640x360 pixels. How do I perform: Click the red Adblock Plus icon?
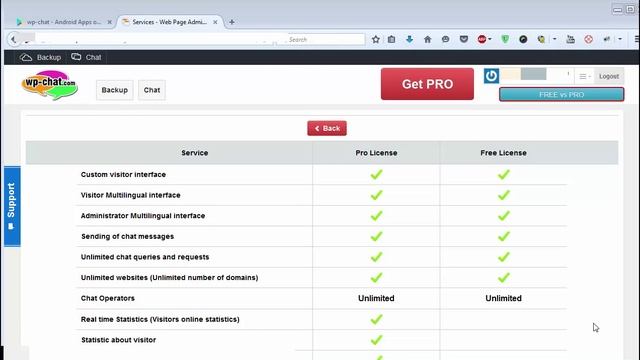click(482, 39)
